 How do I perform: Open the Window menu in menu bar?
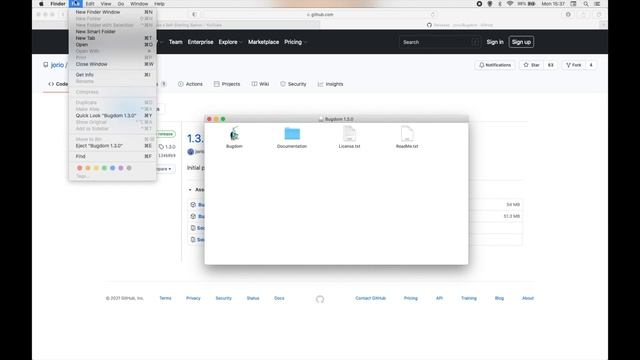click(139, 4)
